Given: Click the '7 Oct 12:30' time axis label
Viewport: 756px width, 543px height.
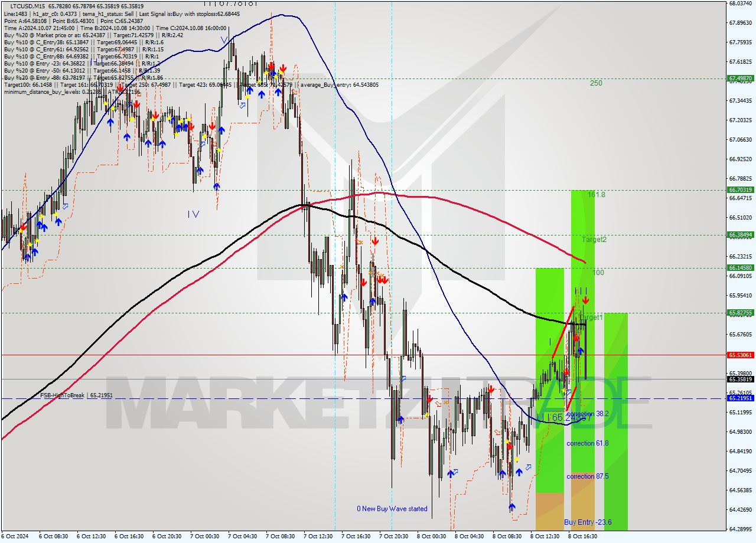Looking at the screenshot, I should point(320,537).
